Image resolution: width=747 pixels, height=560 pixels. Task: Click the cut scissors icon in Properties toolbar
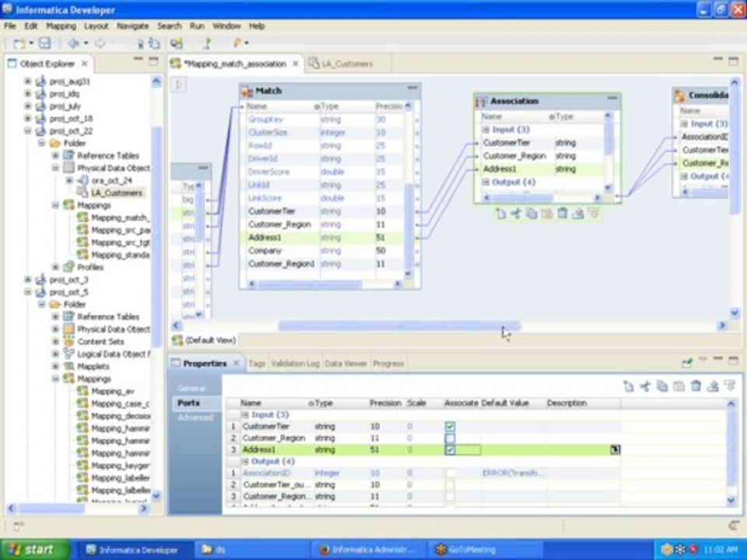(645, 387)
